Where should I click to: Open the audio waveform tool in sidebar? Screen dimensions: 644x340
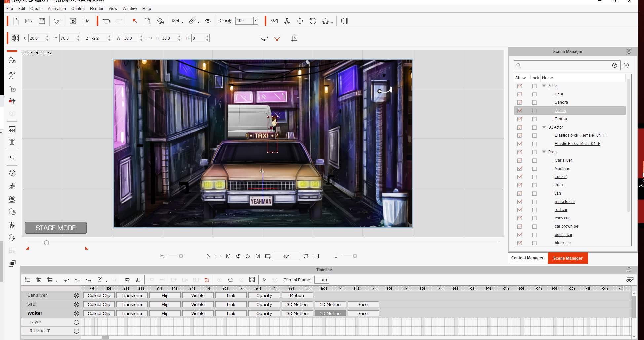[x=12, y=101]
